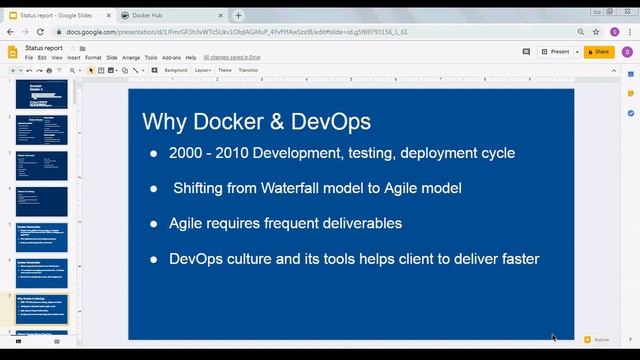Screen dimensions: 640x360
Task: Open the Help menu
Action: coord(191,58)
